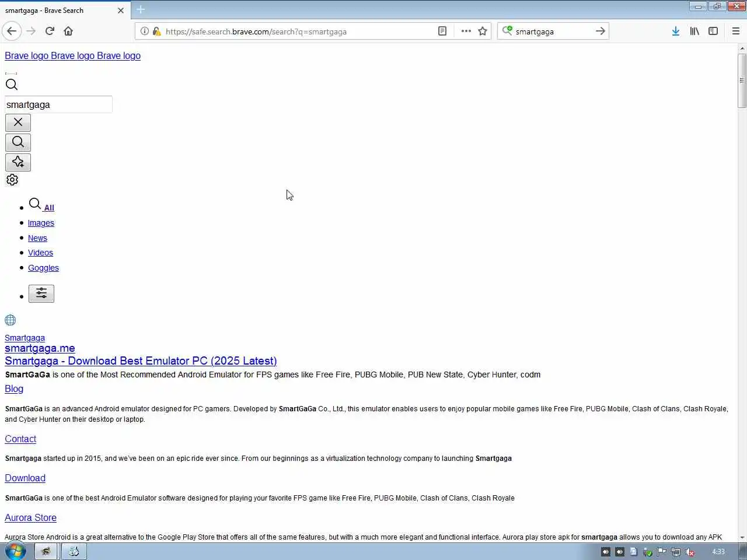Toggle the browser sidebar
Screen dimensions: 747x560
coord(713,31)
